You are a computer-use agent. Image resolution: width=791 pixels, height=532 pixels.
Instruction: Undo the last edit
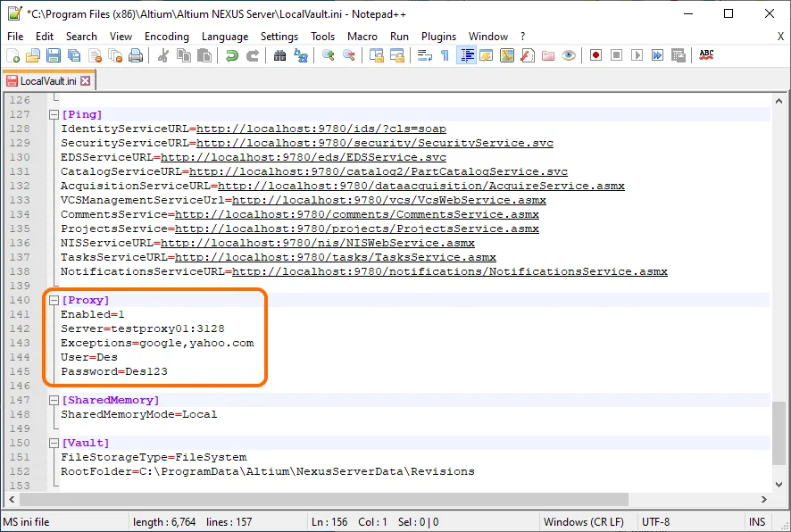pos(231,55)
